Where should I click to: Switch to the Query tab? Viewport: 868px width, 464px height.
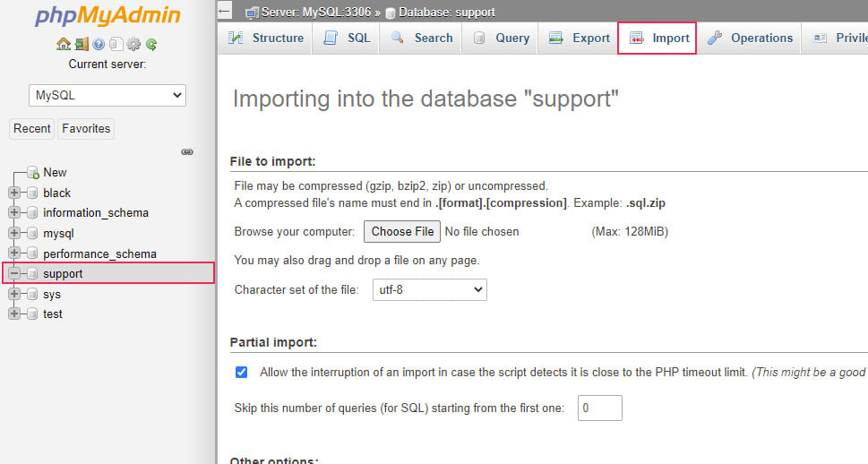click(500, 39)
